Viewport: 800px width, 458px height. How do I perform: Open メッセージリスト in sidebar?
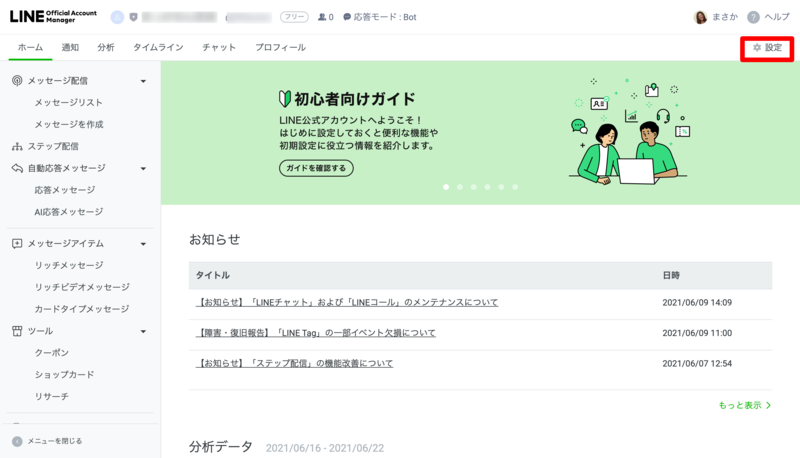[68, 103]
